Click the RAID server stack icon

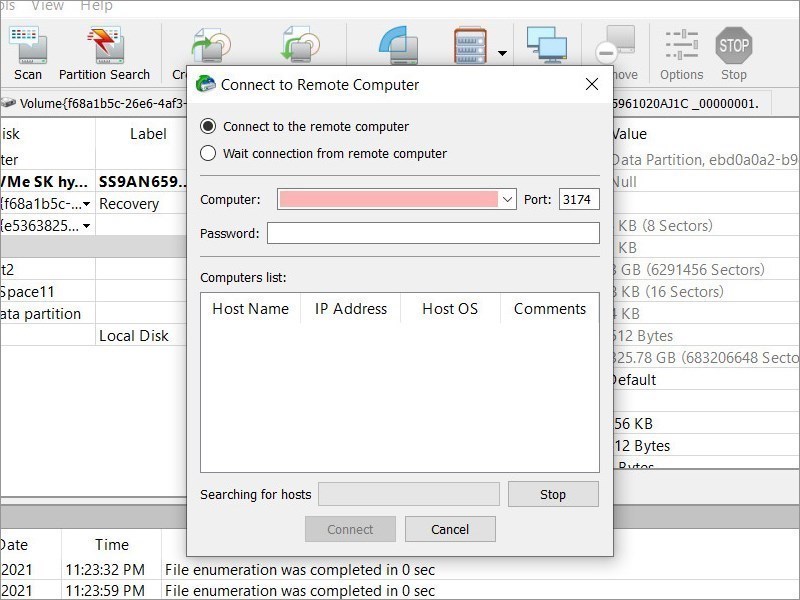point(470,46)
